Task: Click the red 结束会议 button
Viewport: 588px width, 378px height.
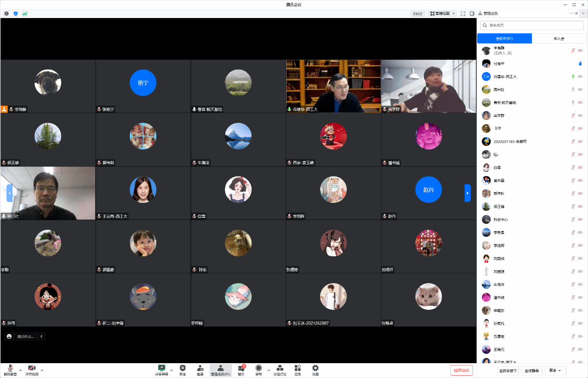Action: point(461,370)
